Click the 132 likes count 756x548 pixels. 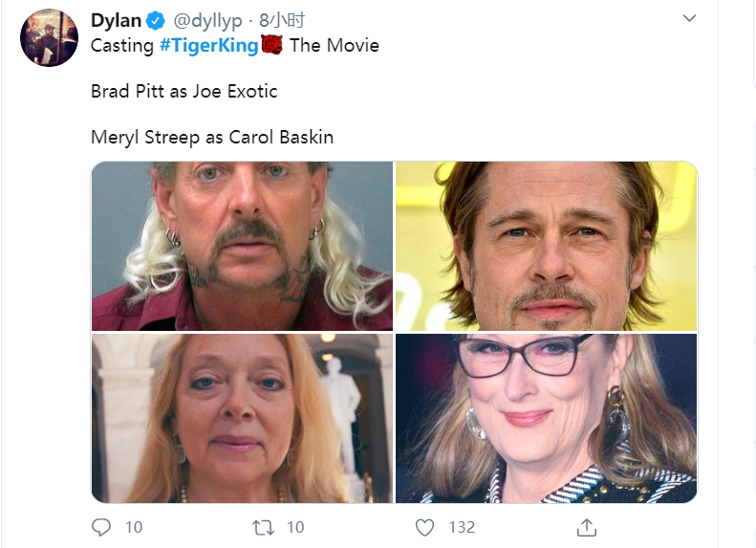462,527
